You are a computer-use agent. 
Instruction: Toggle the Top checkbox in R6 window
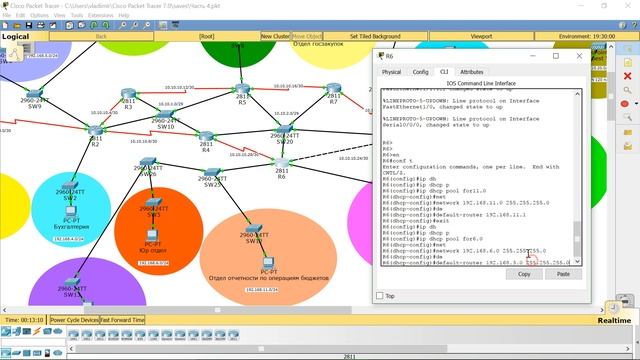(x=380, y=296)
